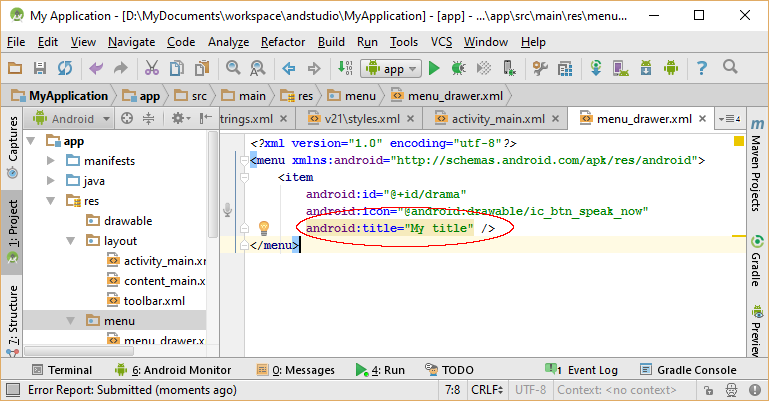769x401 pixels.
Task: Navigate back with the left arrow icon
Action: point(289,68)
